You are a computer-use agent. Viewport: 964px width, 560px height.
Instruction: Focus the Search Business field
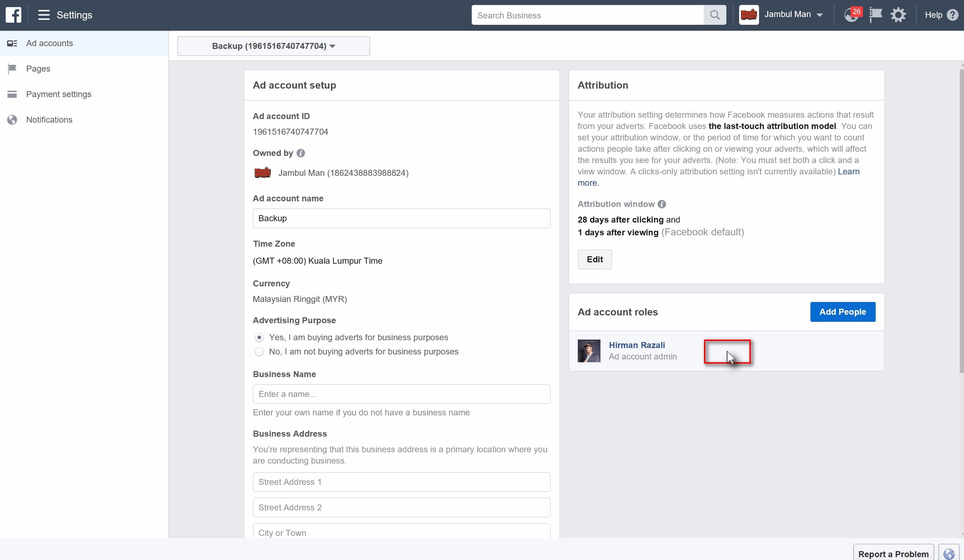point(587,15)
